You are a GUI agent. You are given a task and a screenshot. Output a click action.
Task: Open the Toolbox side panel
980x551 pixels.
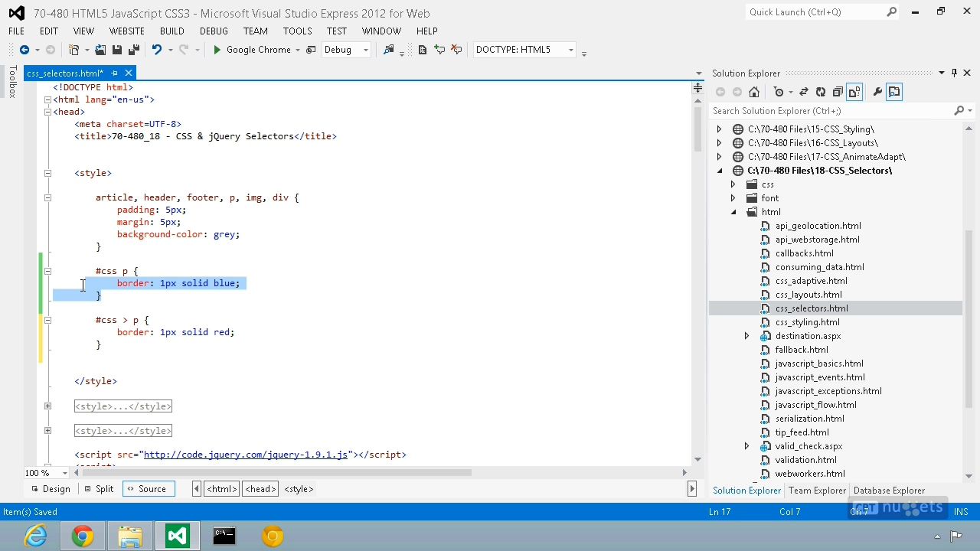(11, 81)
